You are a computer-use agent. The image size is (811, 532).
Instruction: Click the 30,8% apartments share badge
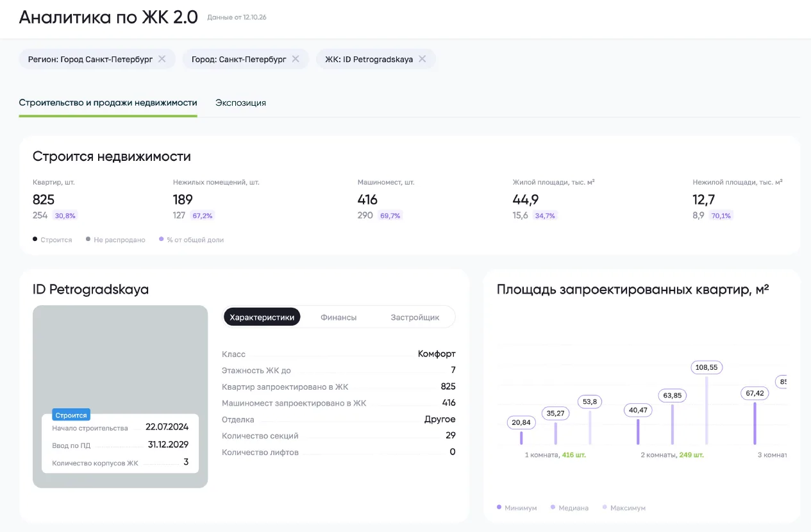(65, 216)
